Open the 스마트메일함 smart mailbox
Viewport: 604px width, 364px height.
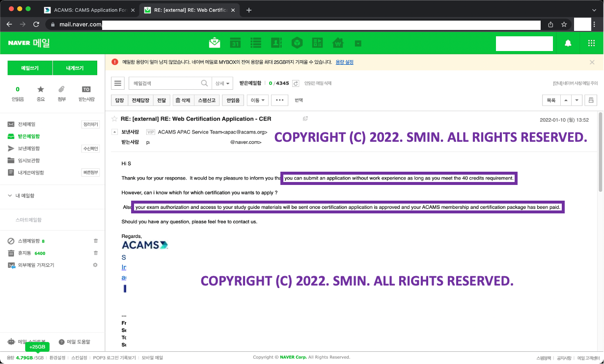pyautogui.click(x=28, y=219)
